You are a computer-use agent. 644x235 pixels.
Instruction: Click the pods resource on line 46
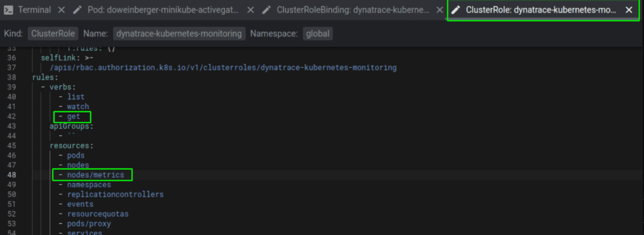[76, 155]
